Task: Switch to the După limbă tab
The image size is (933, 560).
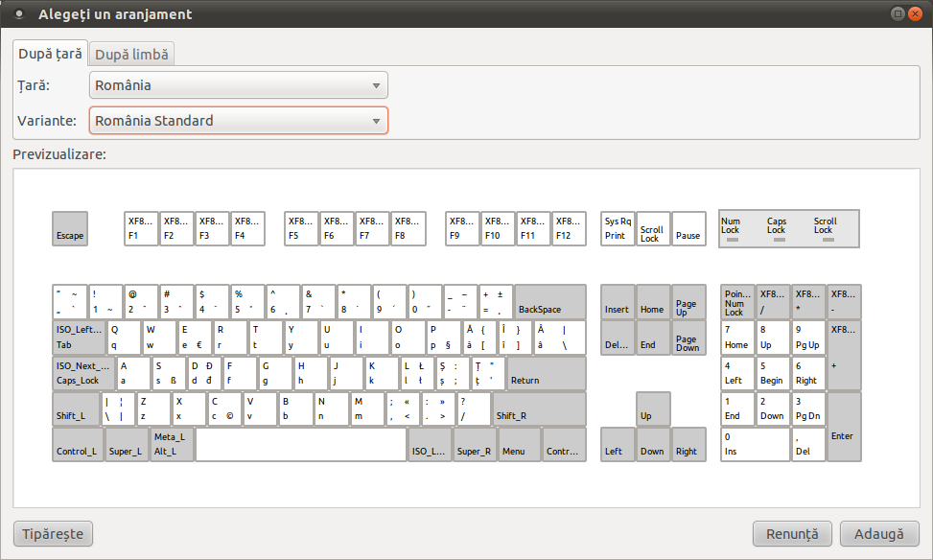Action: 131,54
